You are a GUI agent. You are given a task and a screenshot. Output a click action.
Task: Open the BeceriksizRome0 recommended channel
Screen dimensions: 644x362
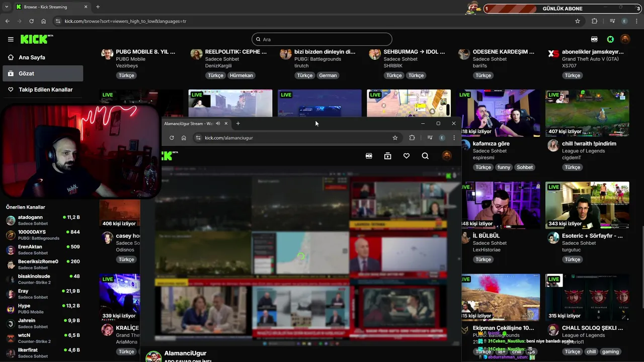(x=43, y=264)
